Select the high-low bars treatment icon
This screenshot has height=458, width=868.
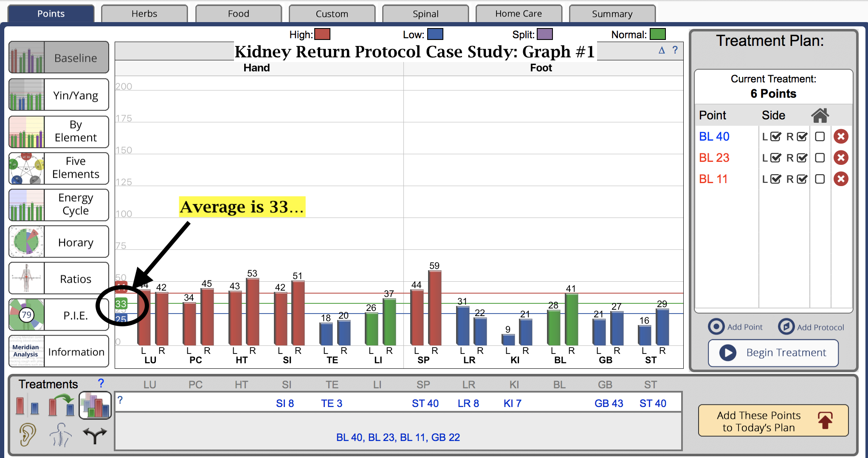28,405
